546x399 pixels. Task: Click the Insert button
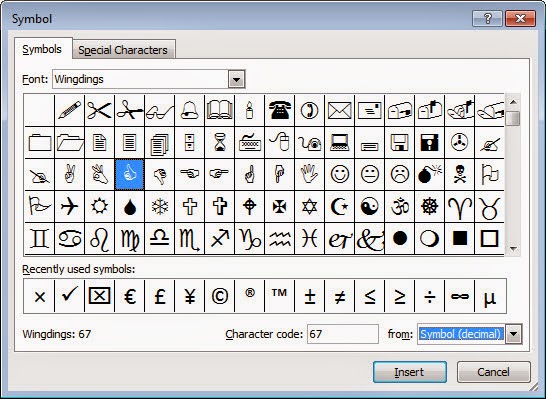[x=410, y=372]
